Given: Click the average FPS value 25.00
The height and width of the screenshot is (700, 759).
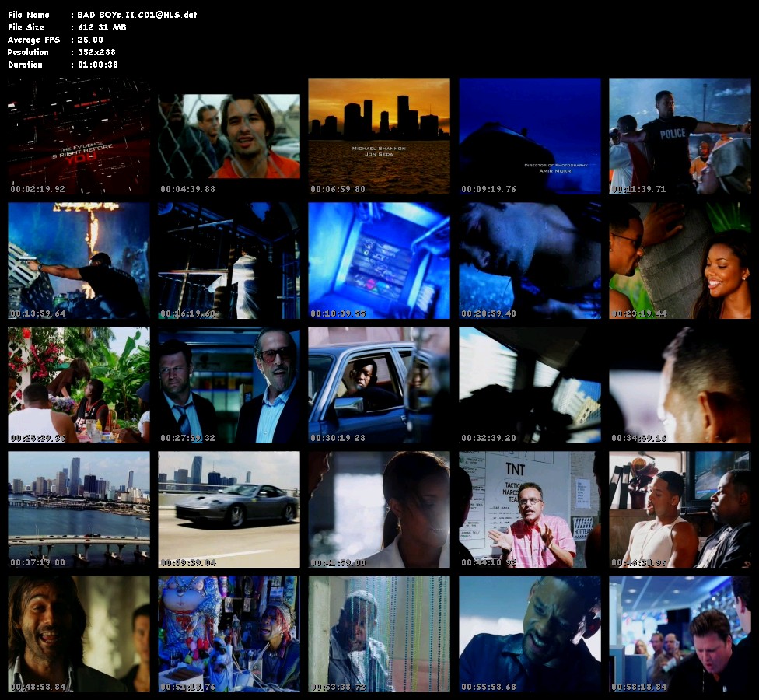Looking at the screenshot, I should tap(90, 40).
